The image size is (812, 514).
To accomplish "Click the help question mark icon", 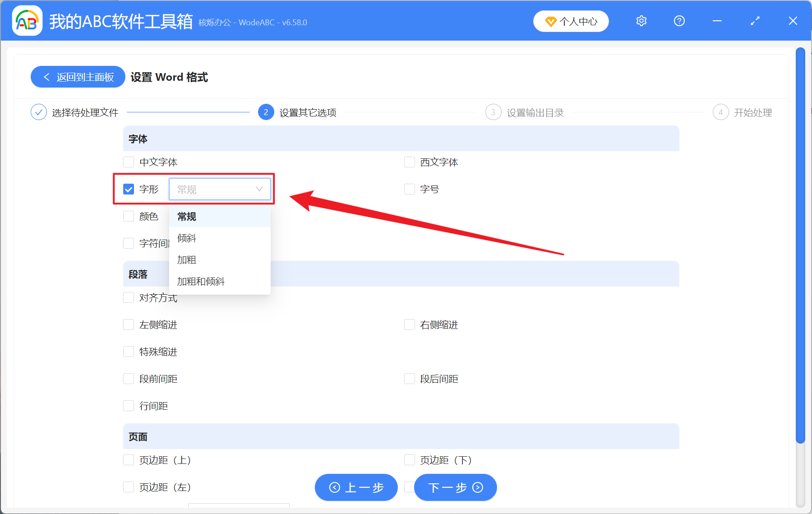I will coord(679,21).
